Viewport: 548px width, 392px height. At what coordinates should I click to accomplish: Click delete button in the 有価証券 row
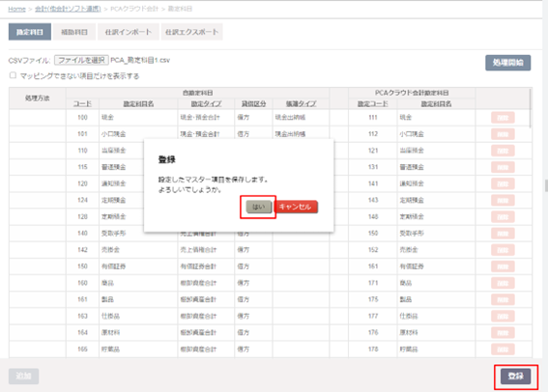click(x=503, y=266)
